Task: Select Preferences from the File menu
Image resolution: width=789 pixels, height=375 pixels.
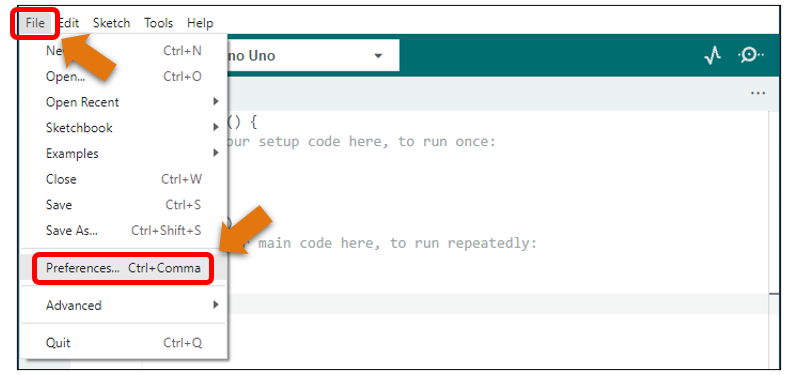Action: [124, 268]
